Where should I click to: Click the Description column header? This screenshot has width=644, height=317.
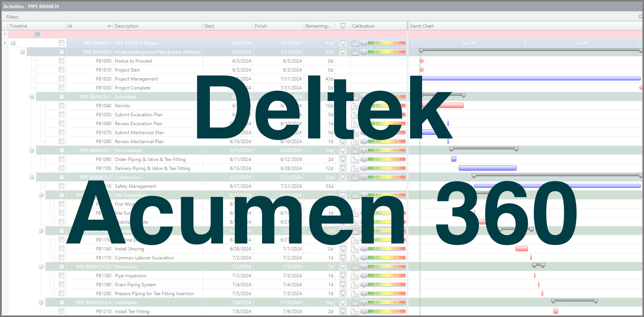[158, 26]
